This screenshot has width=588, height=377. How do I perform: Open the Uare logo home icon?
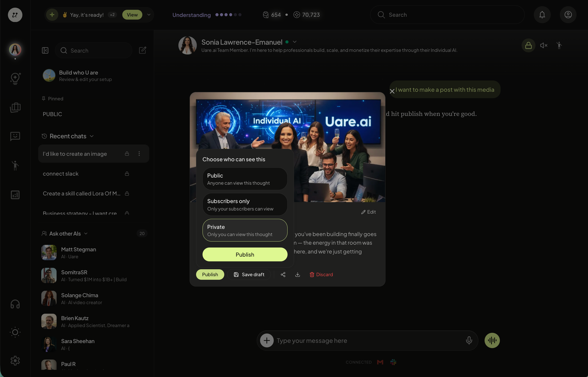(x=15, y=15)
